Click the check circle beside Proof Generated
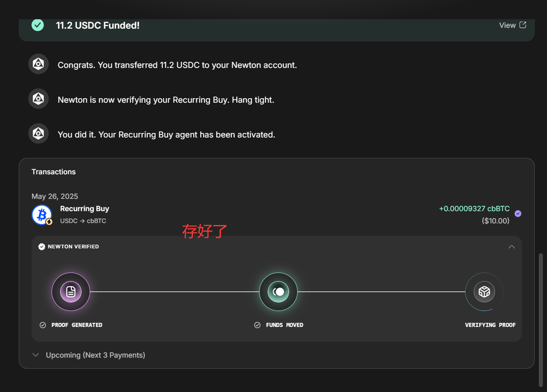 click(43, 325)
